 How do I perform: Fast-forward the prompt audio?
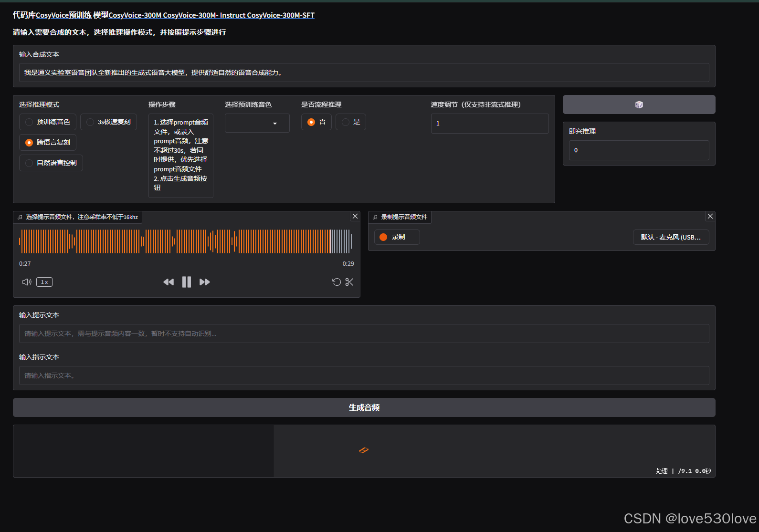(205, 282)
